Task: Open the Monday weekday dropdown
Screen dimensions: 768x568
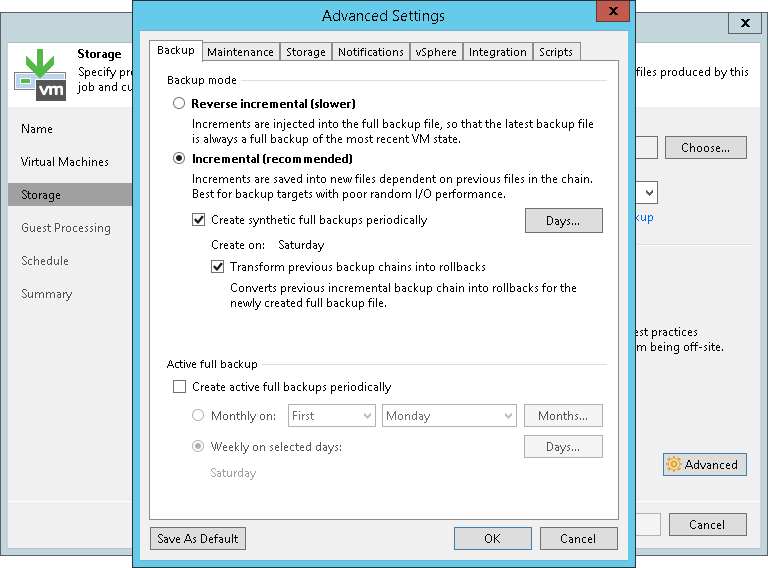Action: pyautogui.click(x=449, y=416)
